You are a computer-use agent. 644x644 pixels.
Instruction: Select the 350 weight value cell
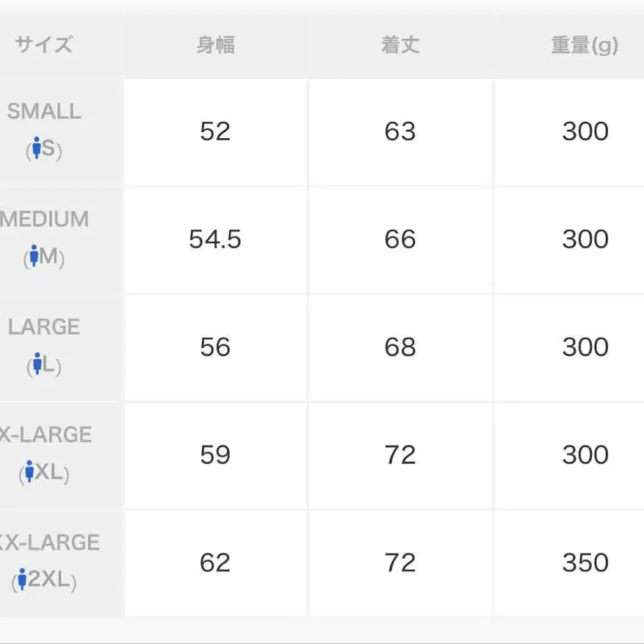[585, 562]
